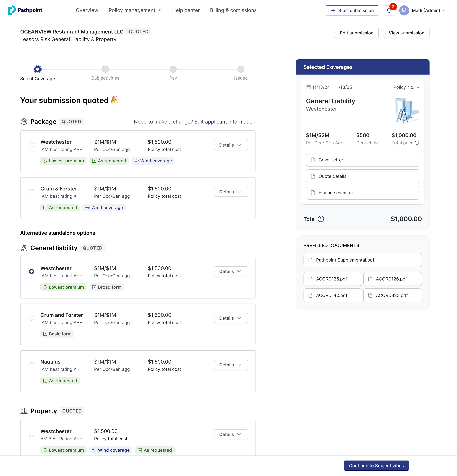Viewport: 457px width, 476px height.
Task: Open Billing & comissions
Action: pyautogui.click(x=233, y=10)
